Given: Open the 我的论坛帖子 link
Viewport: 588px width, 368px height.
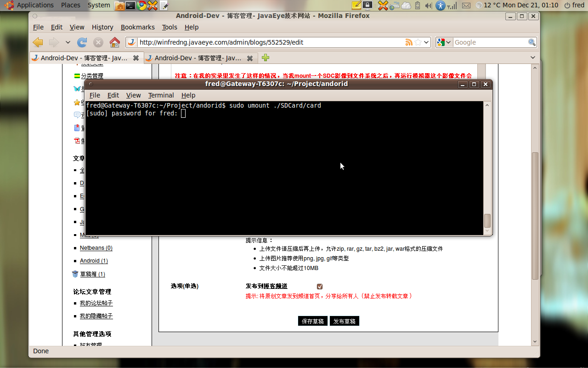Looking at the screenshot, I should tap(96, 303).
